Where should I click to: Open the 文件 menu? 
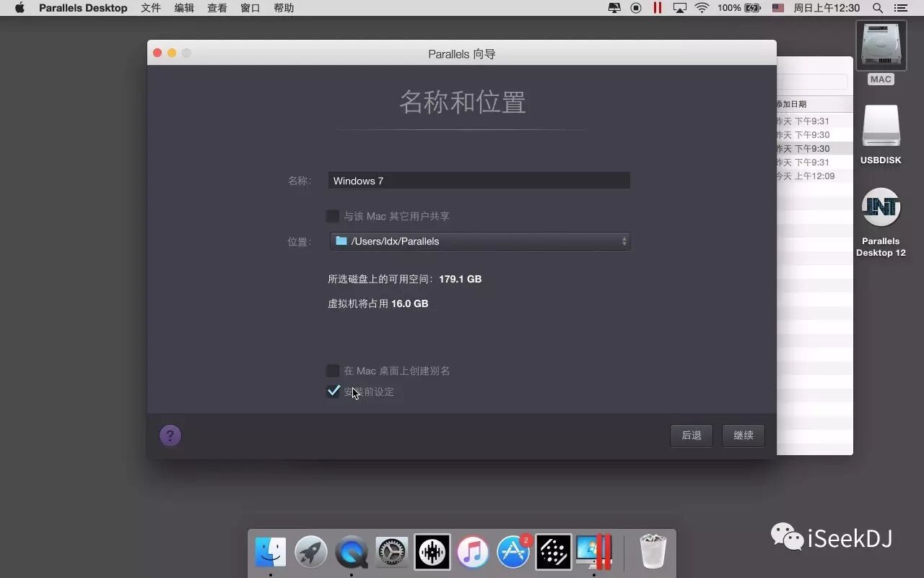pyautogui.click(x=151, y=8)
